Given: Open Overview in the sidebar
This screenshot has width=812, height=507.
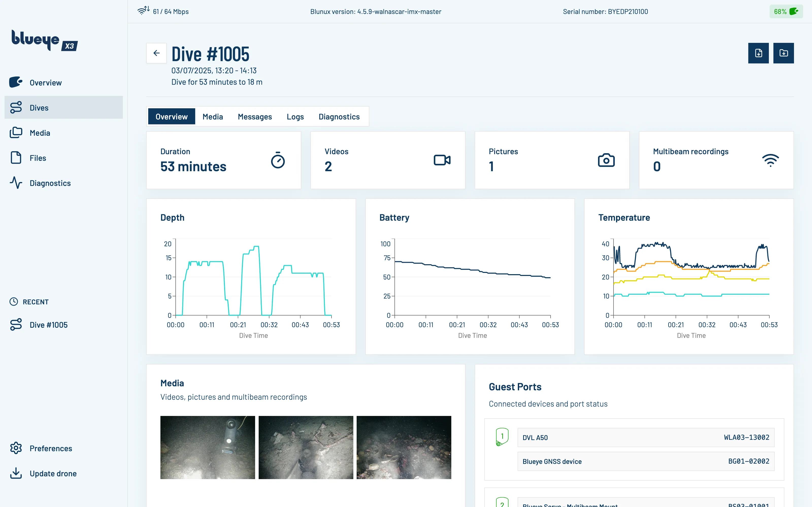Looking at the screenshot, I should [64, 82].
